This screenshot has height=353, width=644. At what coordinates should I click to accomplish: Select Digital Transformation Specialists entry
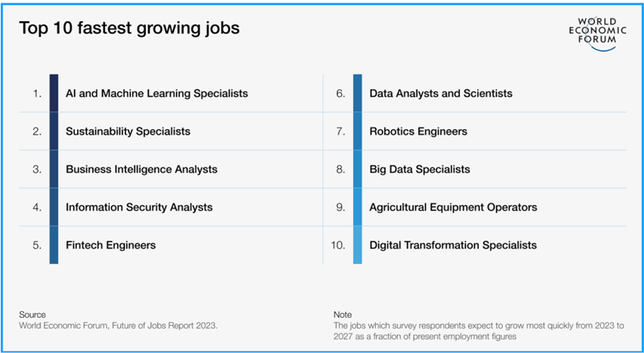453,245
